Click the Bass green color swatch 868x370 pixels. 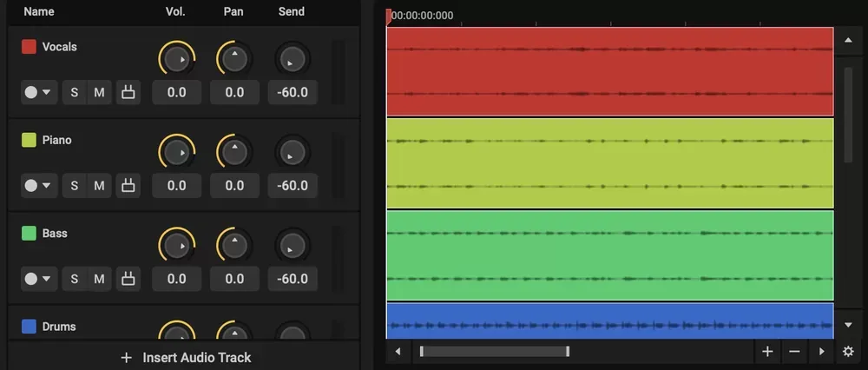29,233
